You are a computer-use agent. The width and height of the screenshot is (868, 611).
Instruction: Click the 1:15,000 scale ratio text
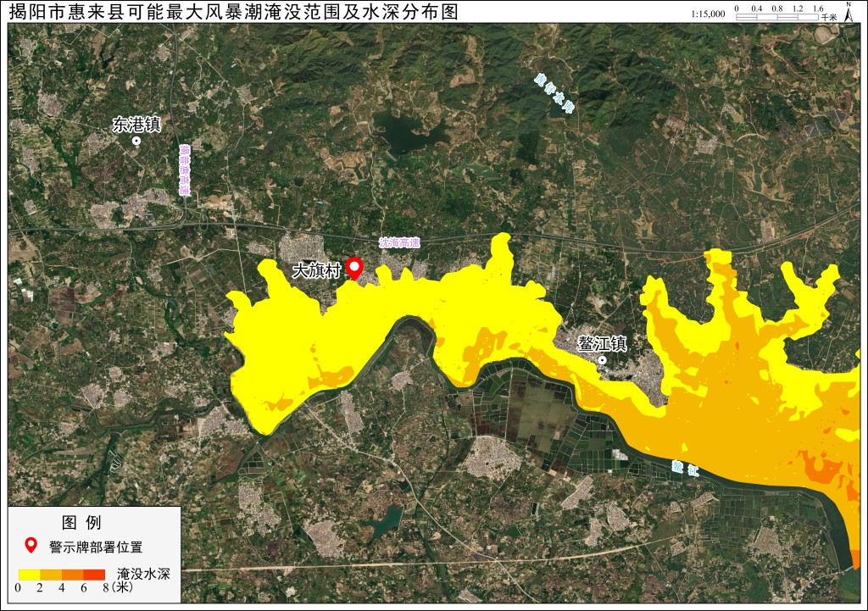(708, 14)
